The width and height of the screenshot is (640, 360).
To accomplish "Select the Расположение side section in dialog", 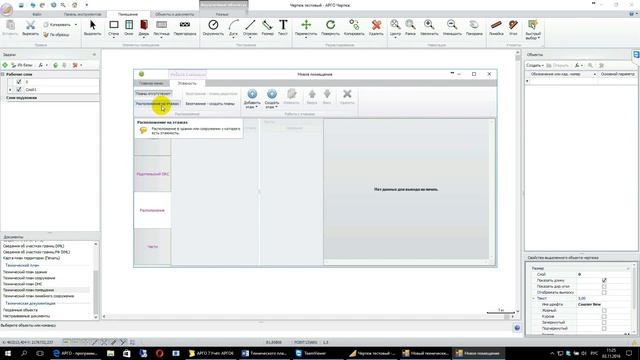I will click(x=152, y=210).
